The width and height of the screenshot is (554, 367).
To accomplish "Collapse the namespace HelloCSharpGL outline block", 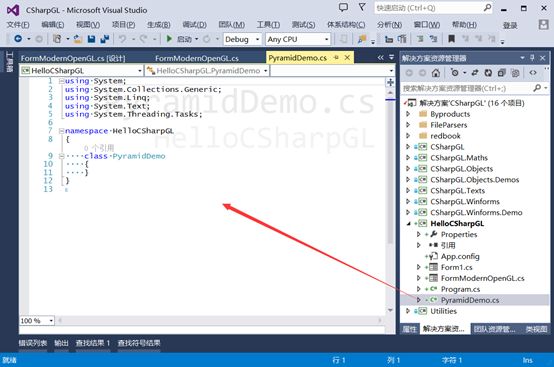I will pos(61,131).
